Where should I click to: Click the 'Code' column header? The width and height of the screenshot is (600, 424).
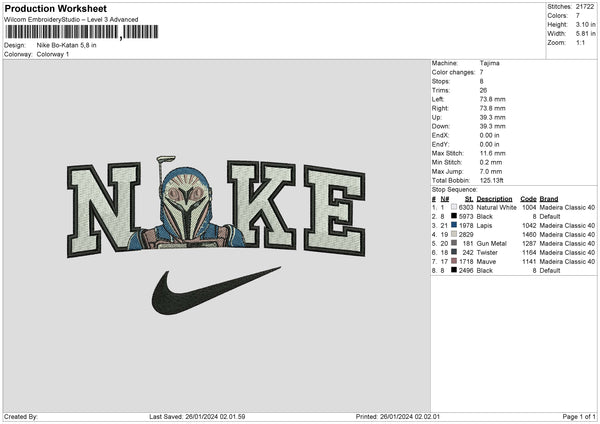point(528,199)
